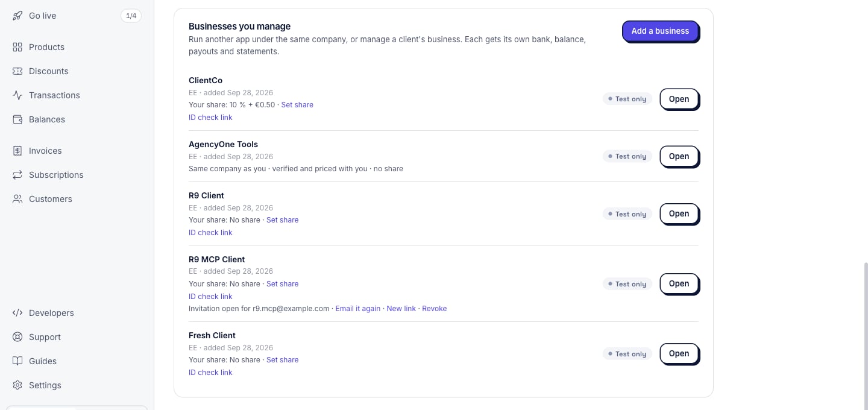Click the Customers people icon
Screen dimensions: 868x410
point(17,199)
